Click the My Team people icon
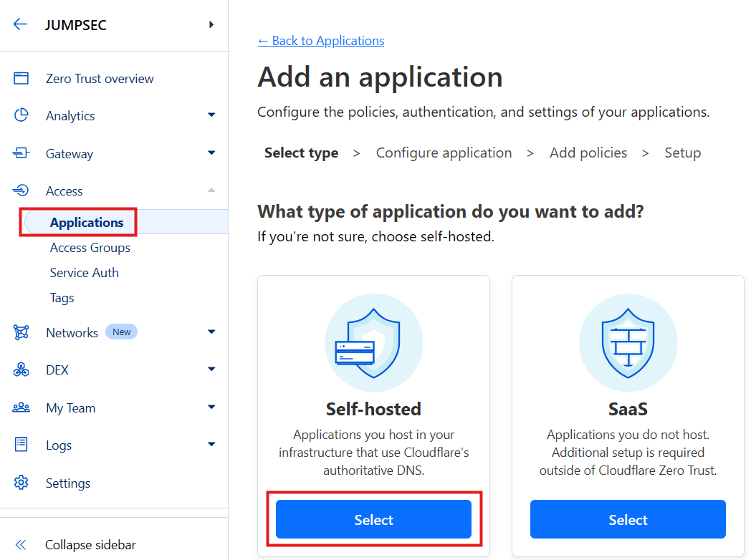Image resolution: width=751 pixels, height=560 pixels. (21, 407)
